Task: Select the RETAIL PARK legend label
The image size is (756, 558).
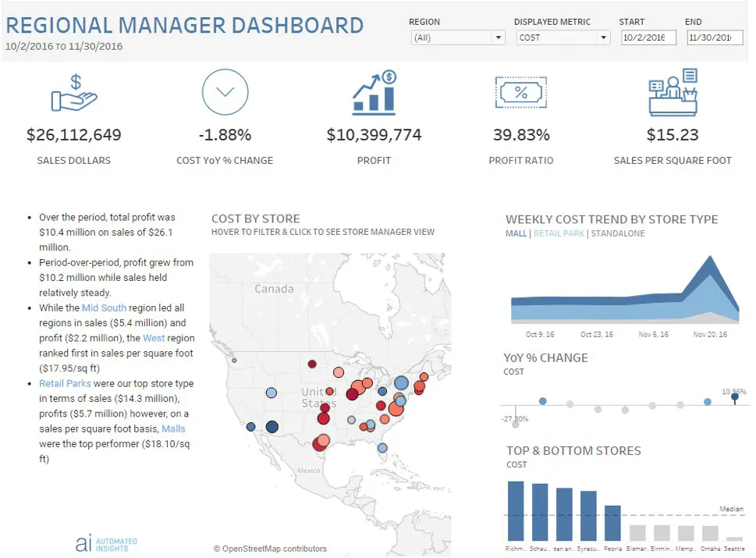Action: click(x=559, y=233)
